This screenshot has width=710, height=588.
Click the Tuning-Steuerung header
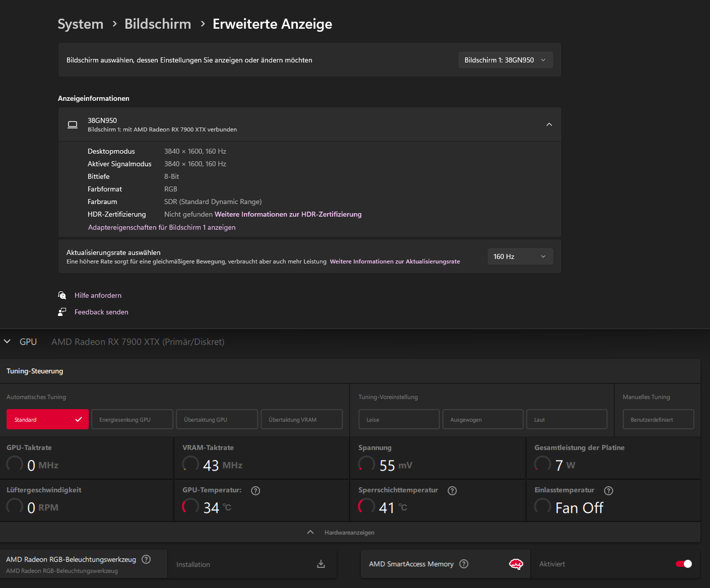click(35, 371)
